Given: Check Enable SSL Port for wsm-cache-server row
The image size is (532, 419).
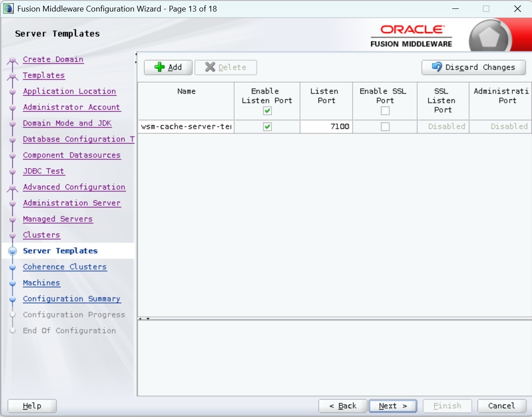Looking at the screenshot, I should [x=385, y=126].
